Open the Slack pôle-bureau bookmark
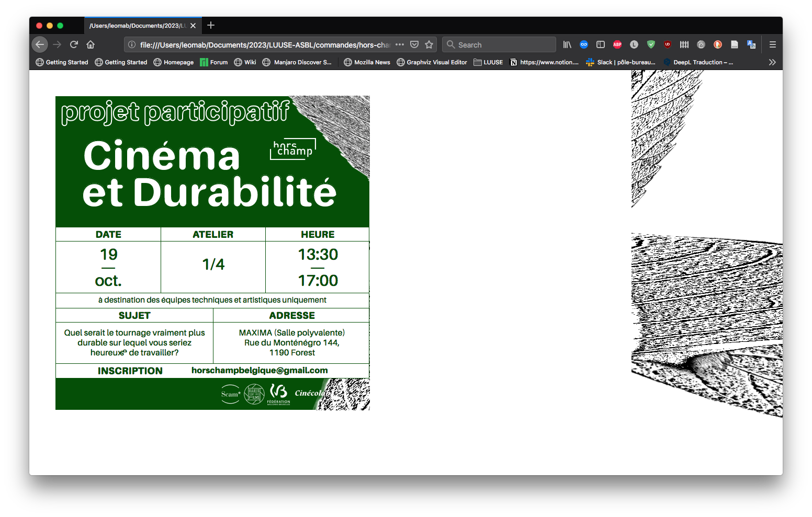The width and height of the screenshot is (812, 517). [x=621, y=62]
